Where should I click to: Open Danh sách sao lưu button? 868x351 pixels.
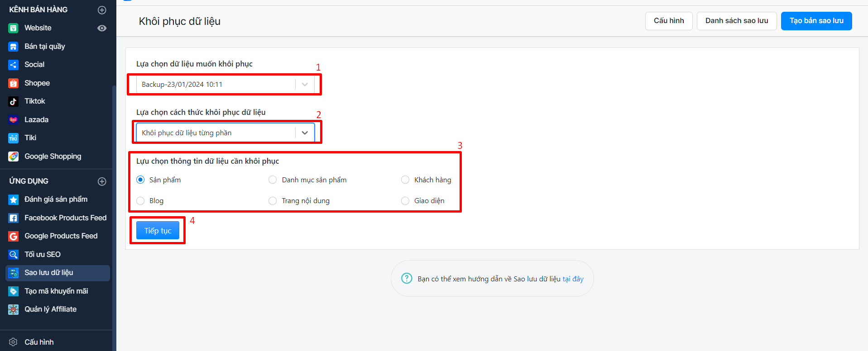pos(737,21)
